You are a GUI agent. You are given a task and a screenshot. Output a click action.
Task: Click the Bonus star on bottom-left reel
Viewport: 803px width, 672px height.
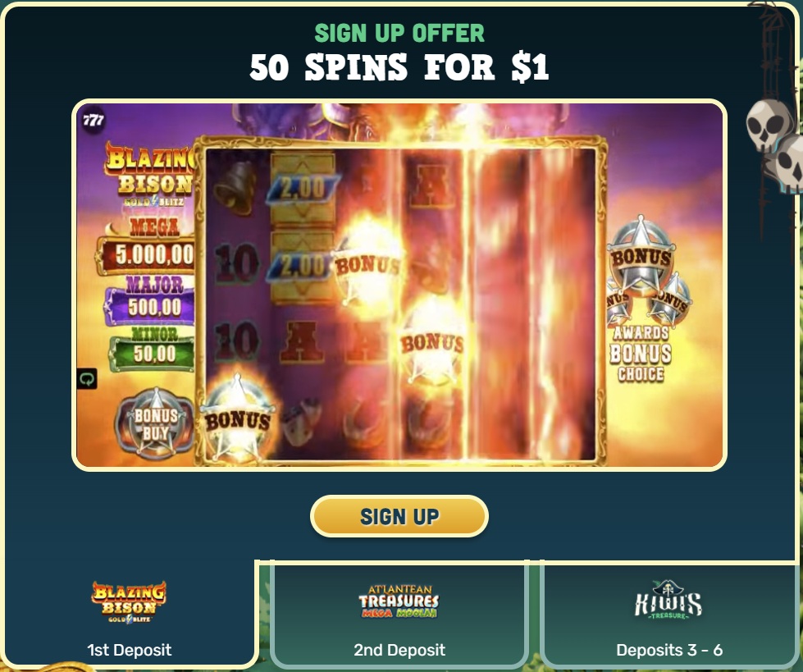coord(237,418)
